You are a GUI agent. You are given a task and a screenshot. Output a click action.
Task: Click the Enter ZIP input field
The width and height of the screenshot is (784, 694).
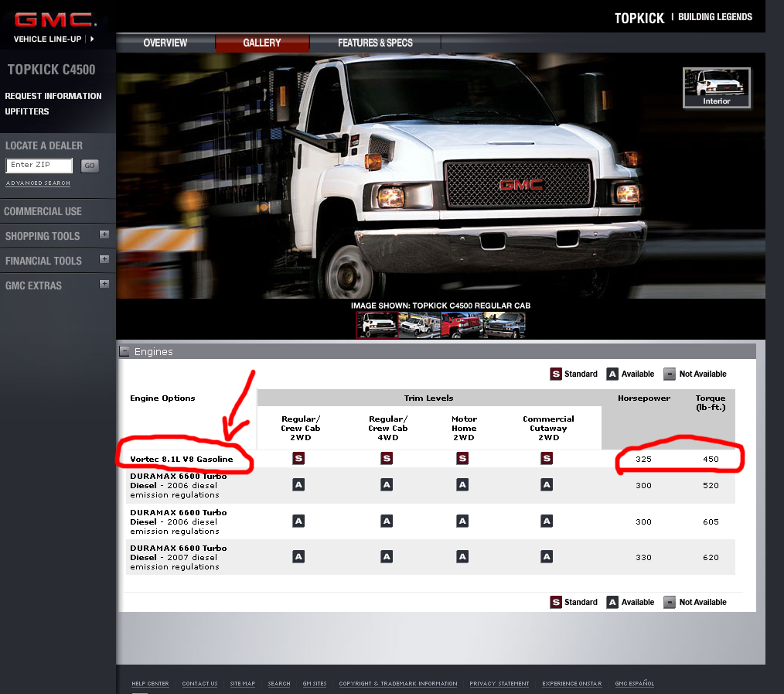tap(39, 166)
